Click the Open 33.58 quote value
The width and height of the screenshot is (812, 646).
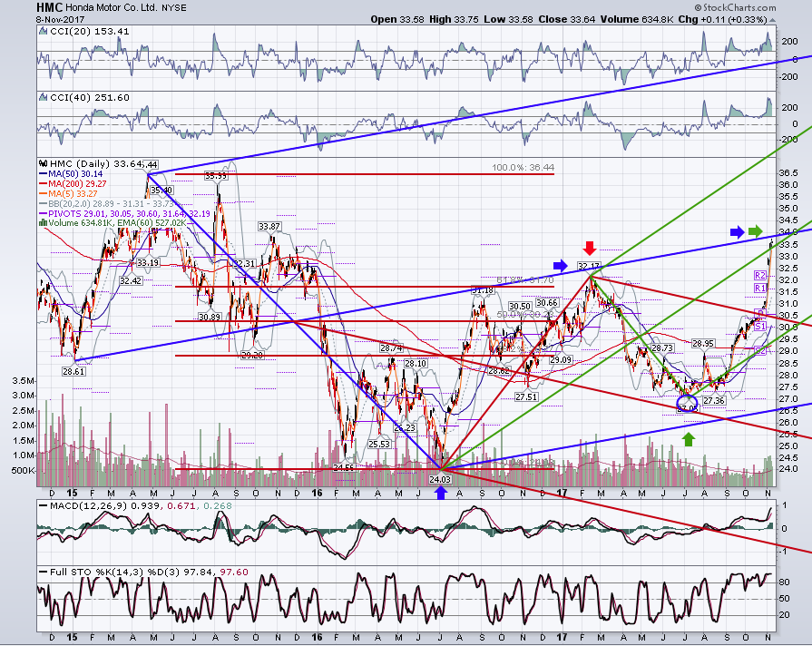397,19
